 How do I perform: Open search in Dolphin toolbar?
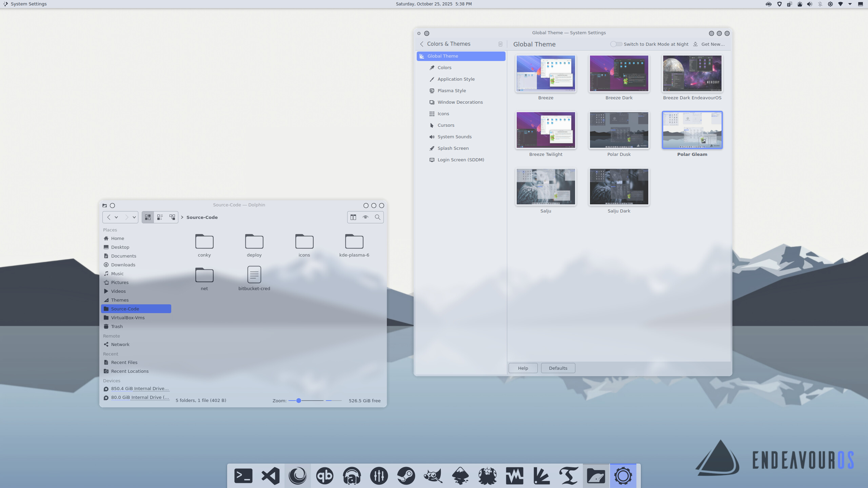(x=377, y=217)
